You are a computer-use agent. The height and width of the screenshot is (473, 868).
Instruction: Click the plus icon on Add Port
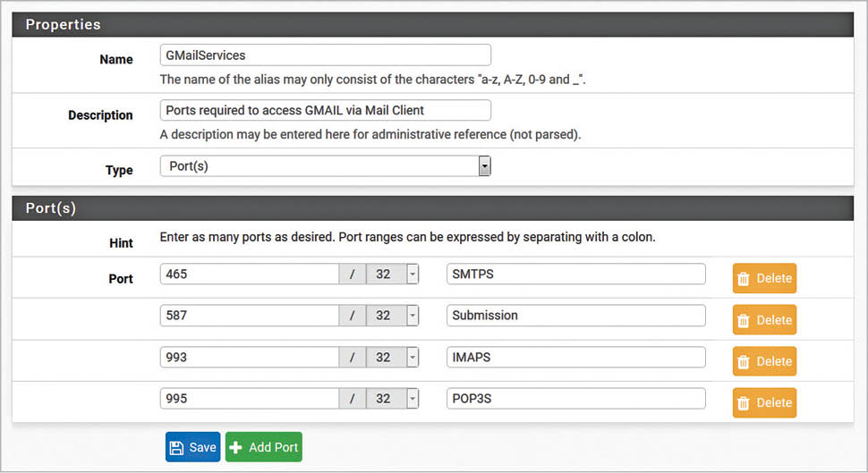(237, 448)
